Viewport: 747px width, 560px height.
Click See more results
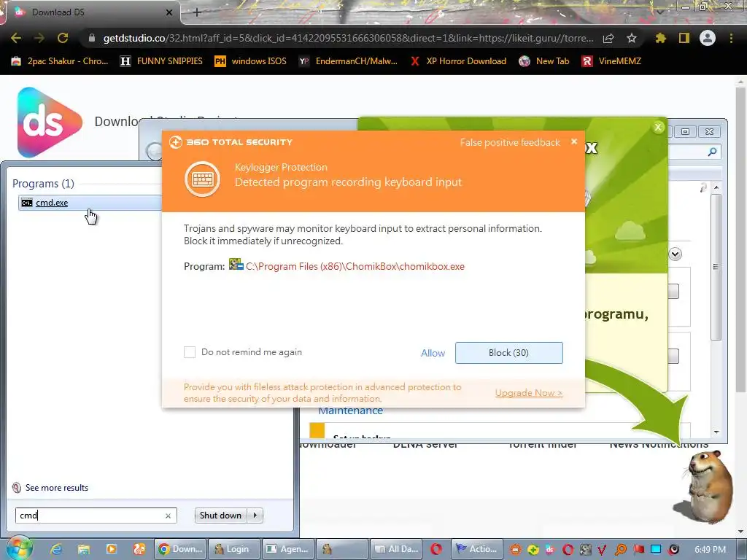point(50,488)
